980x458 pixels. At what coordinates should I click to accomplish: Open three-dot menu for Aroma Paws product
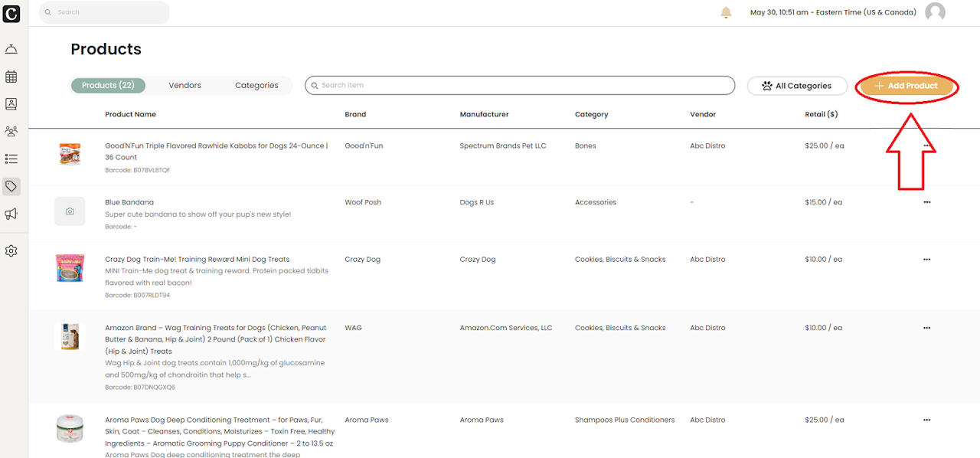tap(926, 420)
